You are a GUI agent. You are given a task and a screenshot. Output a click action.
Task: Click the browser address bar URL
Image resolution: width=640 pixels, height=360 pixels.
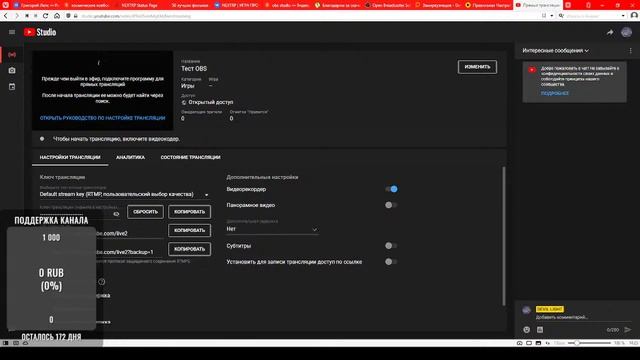(136, 16)
